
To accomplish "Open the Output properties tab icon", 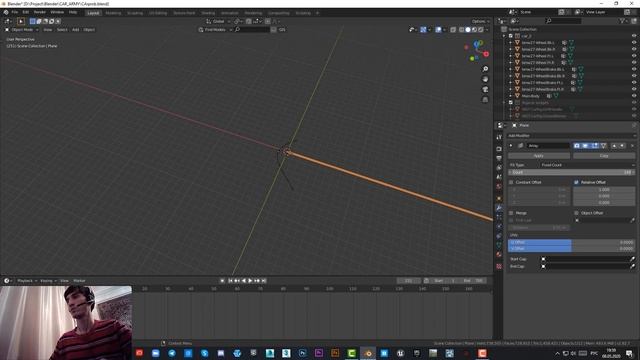I will [x=499, y=158].
